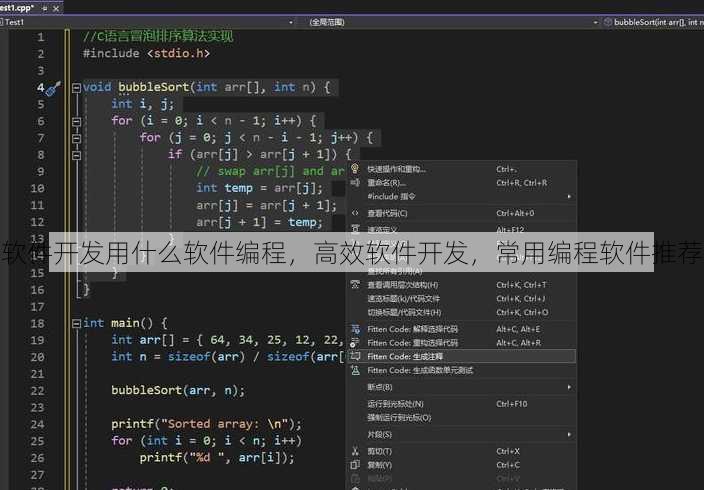Click 'printf("%d ", arr[i]);' line
704x490 pixels.
[x=217, y=458]
